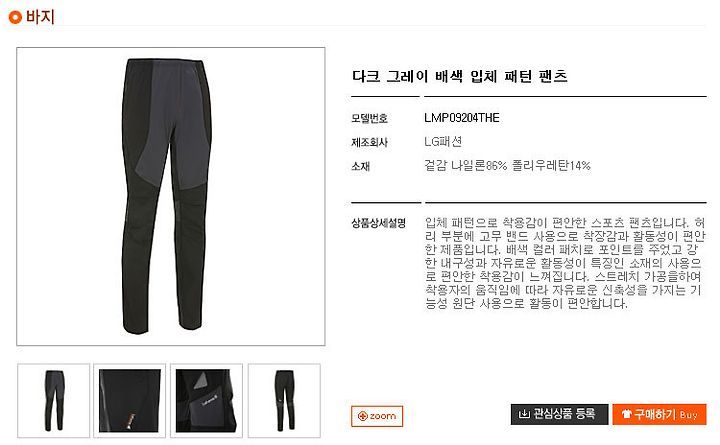Click the 바지 category heading
The width and height of the screenshot is (720, 445).
[x=40, y=17]
